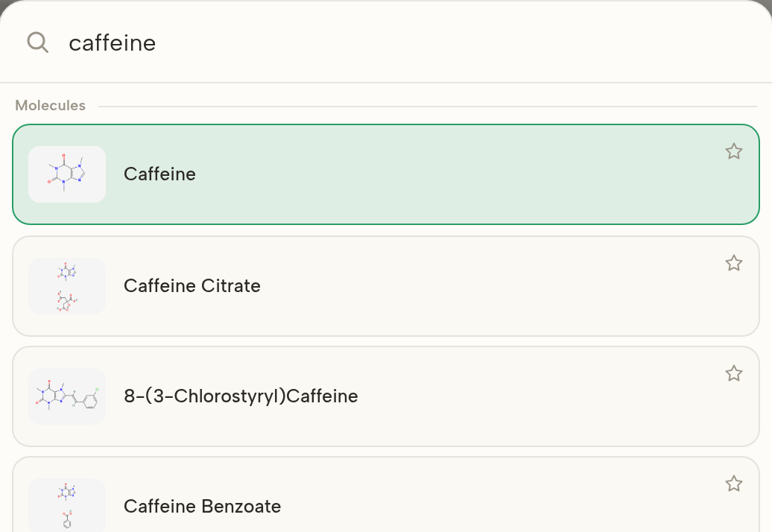Click the Molecules section header

tap(50, 105)
